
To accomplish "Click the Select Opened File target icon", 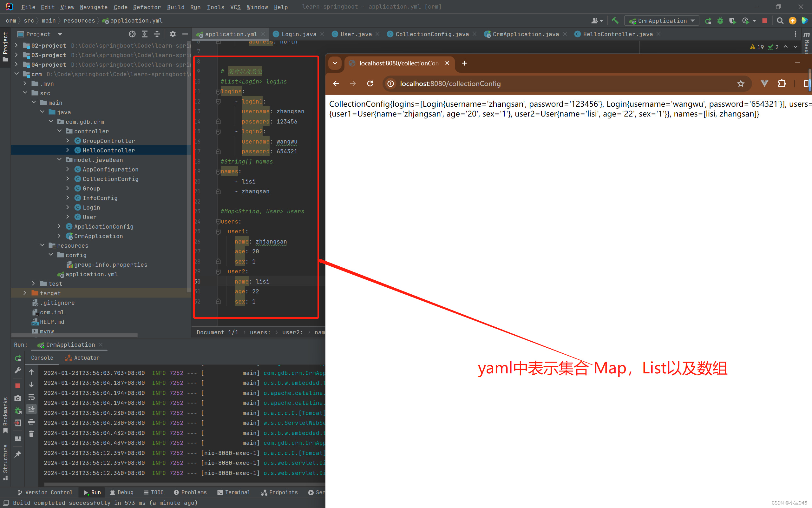I will click(132, 34).
